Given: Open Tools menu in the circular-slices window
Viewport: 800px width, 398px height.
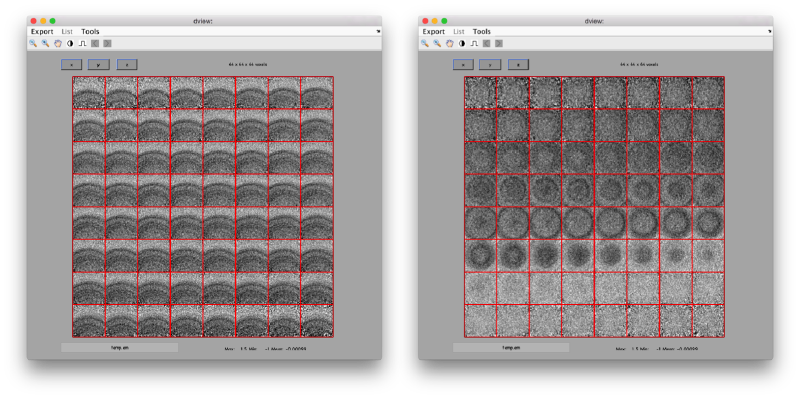Looking at the screenshot, I should pyautogui.click(x=482, y=32).
